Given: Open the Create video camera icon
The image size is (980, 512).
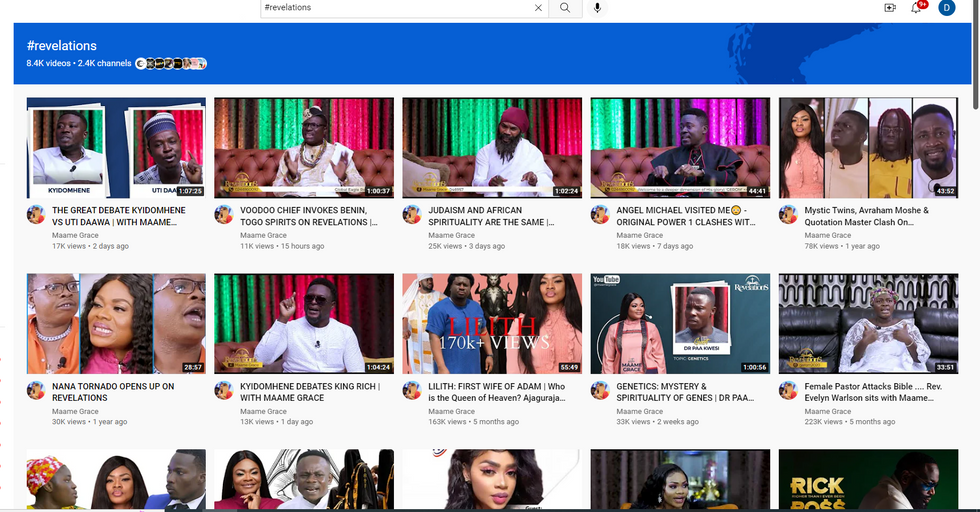Looking at the screenshot, I should point(890,8).
